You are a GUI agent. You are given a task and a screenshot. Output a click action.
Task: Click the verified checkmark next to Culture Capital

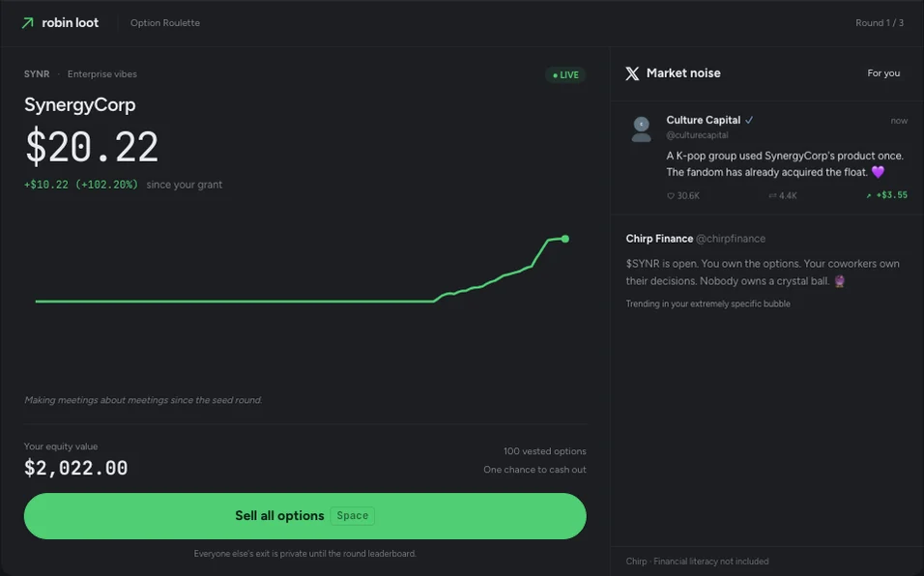(749, 120)
